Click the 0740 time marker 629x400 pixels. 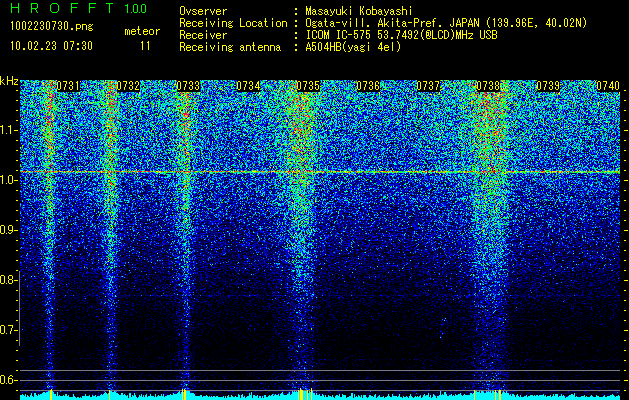coord(608,86)
